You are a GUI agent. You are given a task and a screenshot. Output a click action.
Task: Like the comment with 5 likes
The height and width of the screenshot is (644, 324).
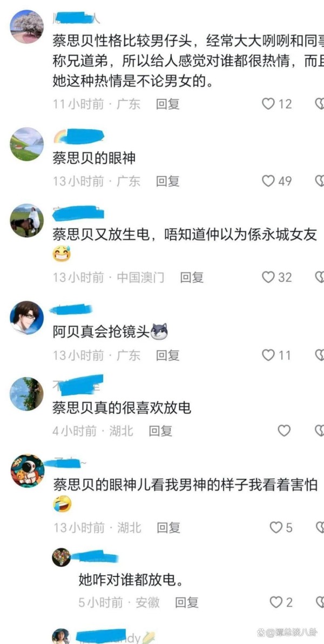pos(276,527)
